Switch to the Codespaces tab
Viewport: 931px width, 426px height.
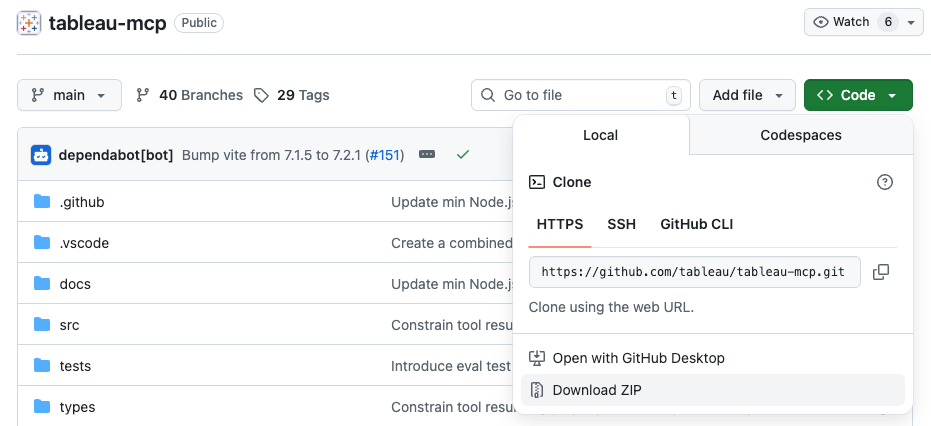click(x=801, y=135)
